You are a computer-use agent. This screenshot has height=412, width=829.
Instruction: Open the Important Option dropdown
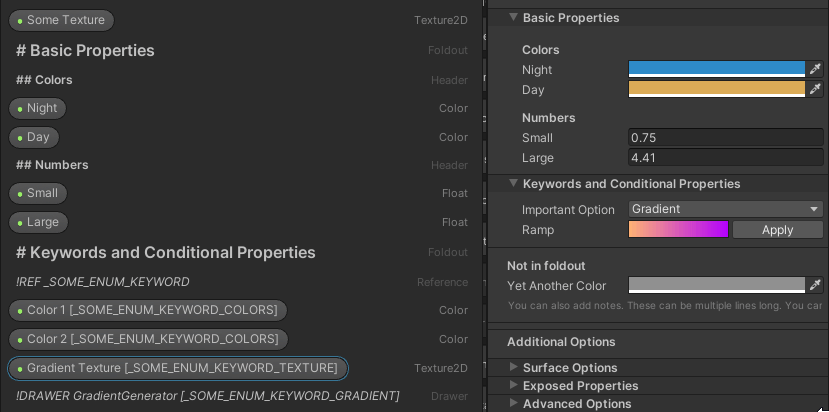click(x=725, y=209)
